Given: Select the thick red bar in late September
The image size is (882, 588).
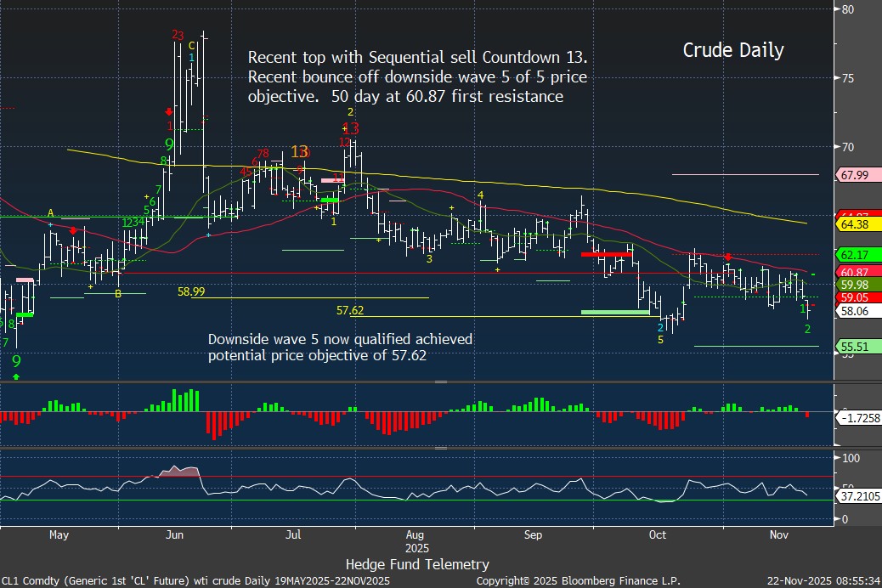Looking at the screenshot, I should (605, 254).
